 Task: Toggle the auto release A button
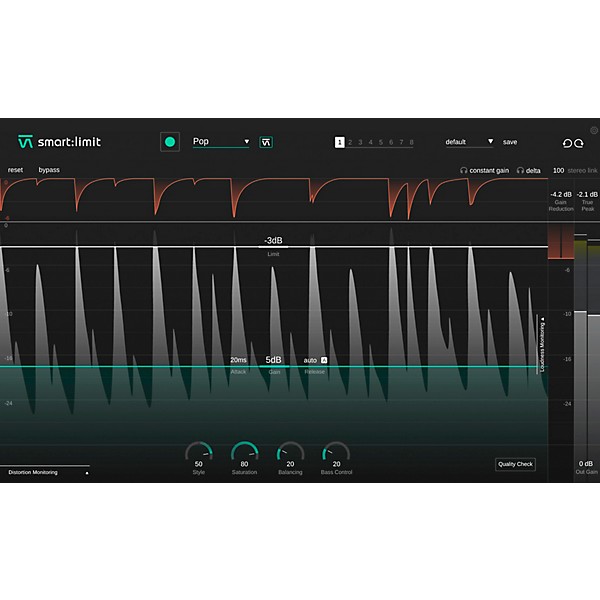[x=324, y=360]
